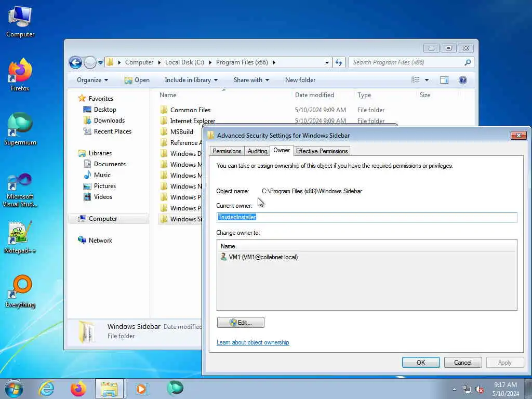Image resolution: width=532 pixels, height=399 pixels.
Task: Click the Apply button in the dialog
Action: (x=504, y=362)
